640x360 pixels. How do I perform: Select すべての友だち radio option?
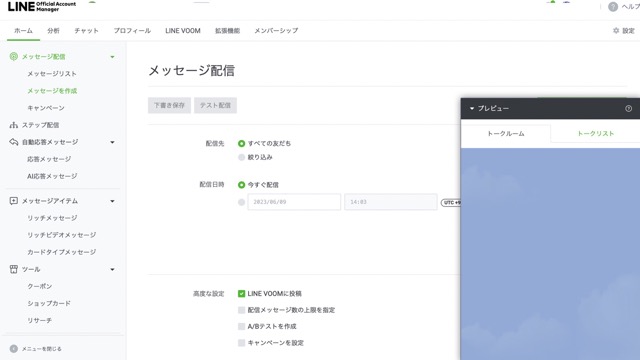(241, 143)
